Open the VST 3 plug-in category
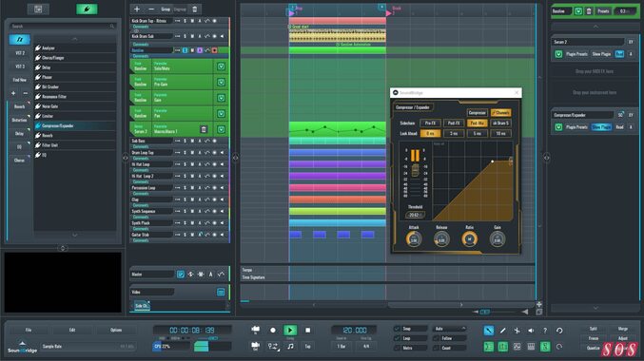This screenshot has width=644, height=361. [20, 66]
